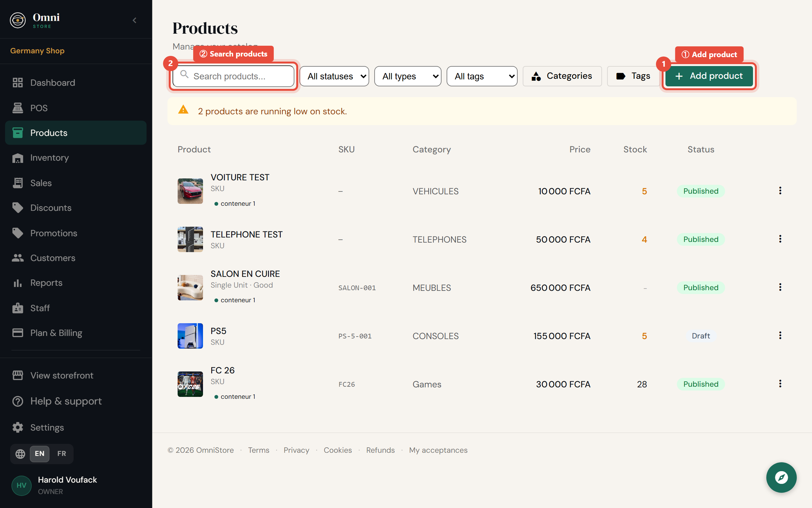Collapse the sidebar with the chevron arrow
This screenshot has height=508, width=812.
click(134, 21)
